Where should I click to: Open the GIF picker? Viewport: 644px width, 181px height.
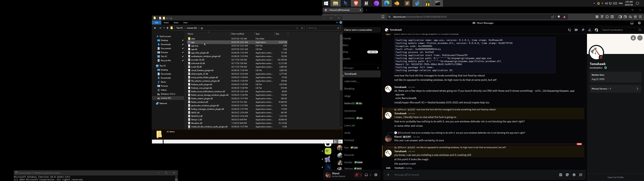tap(560, 175)
